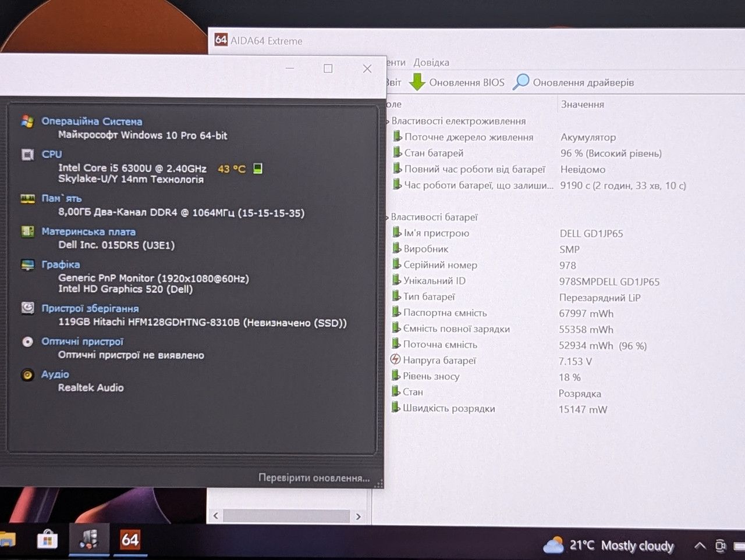
Task: Open the Пристрої зберігання section link
Action: (x=90, y=308)
